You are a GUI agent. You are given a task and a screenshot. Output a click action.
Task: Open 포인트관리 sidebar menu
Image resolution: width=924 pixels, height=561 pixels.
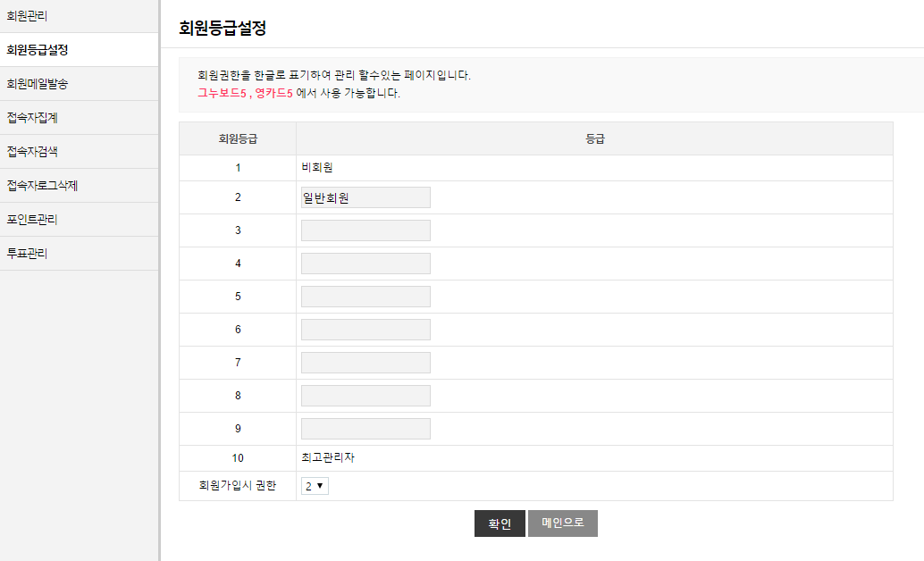coord(32,219)
